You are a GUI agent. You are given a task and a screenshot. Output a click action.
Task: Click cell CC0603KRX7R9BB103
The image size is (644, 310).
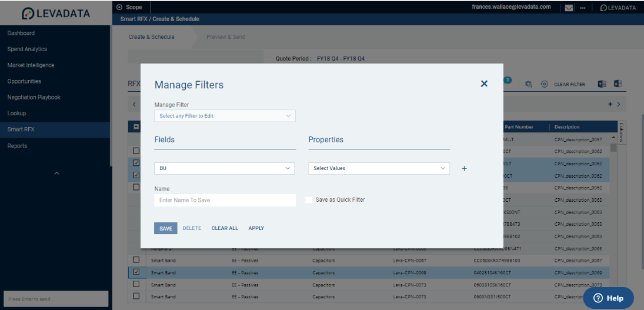click(x=497, y=261)
